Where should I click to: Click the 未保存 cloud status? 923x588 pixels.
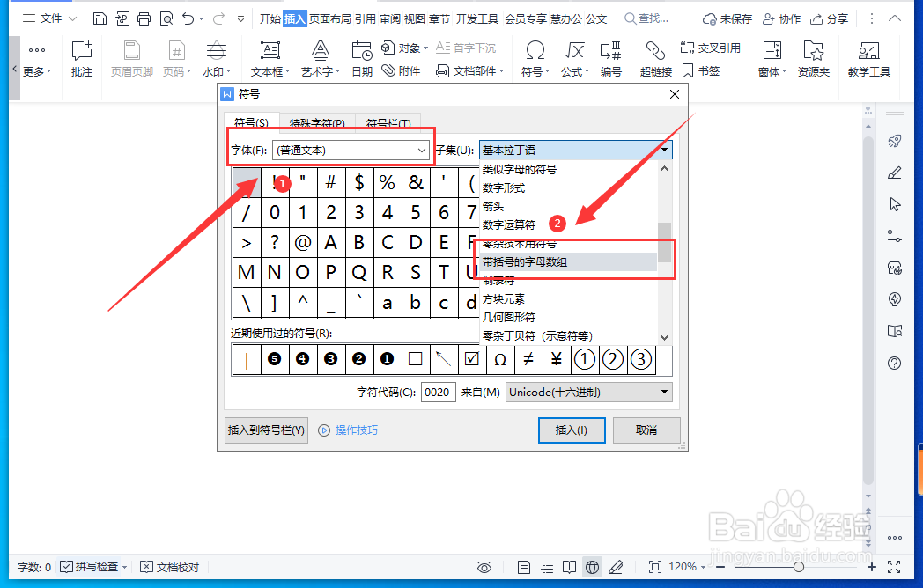tap(727, 18)
